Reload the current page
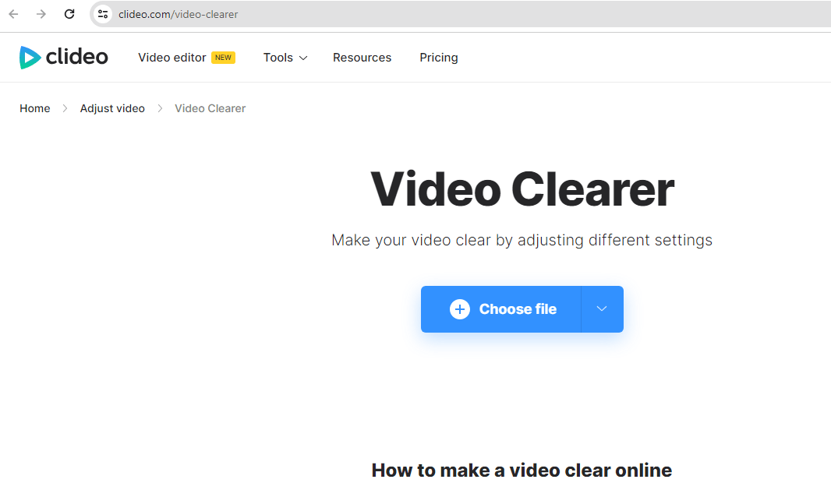 click(69, 13)
